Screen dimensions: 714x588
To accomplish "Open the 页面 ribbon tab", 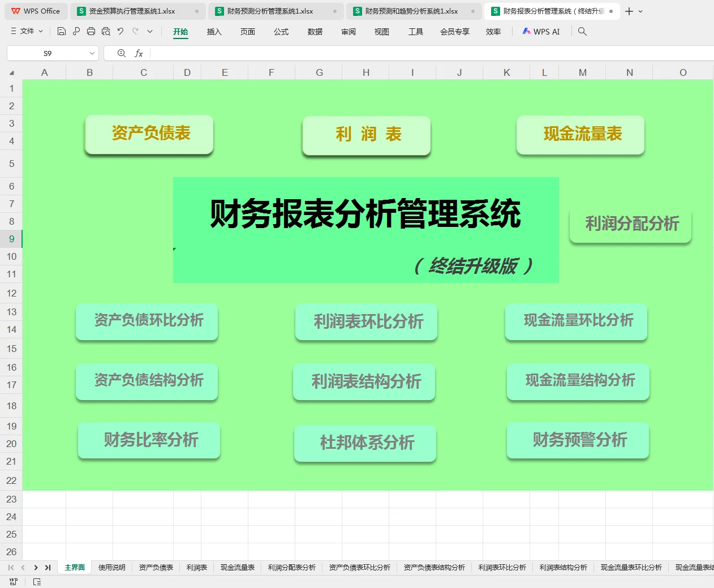I will click(x=247, y=32).
